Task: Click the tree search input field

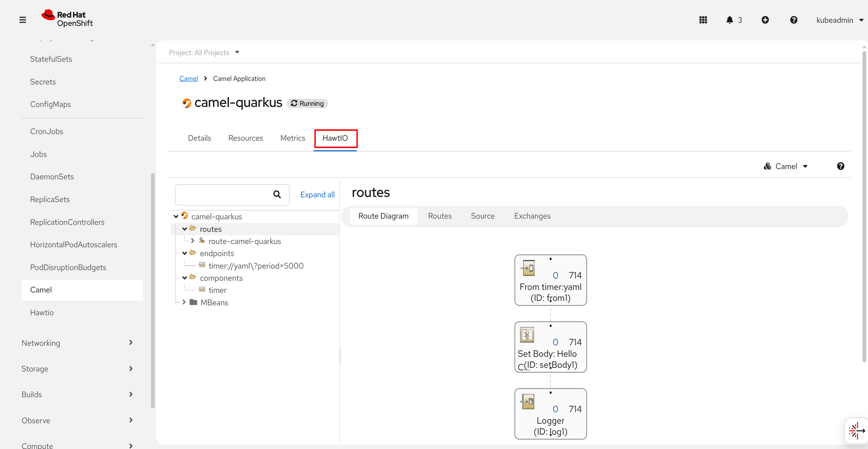Action: [x=222, y=194]
